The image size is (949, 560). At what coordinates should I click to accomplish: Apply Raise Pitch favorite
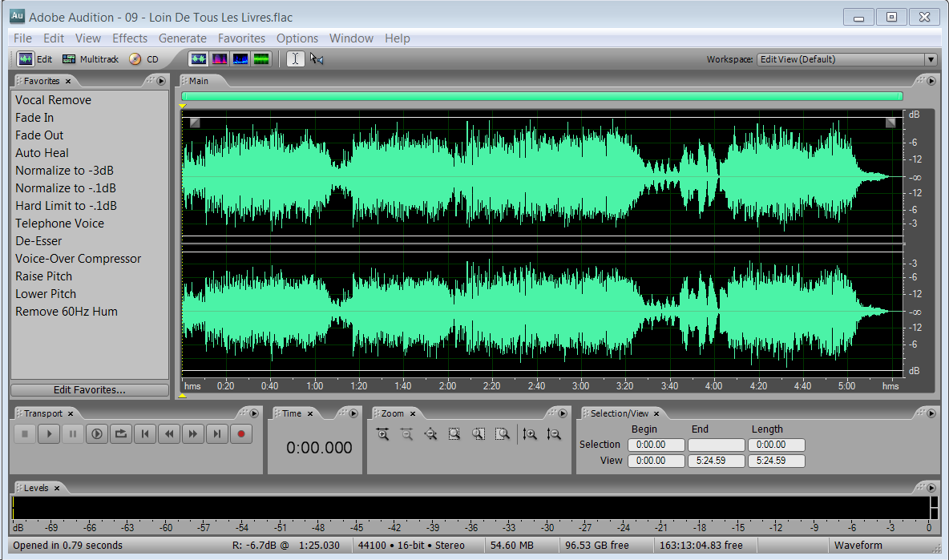pyautogui.click(x=43, y=276)
